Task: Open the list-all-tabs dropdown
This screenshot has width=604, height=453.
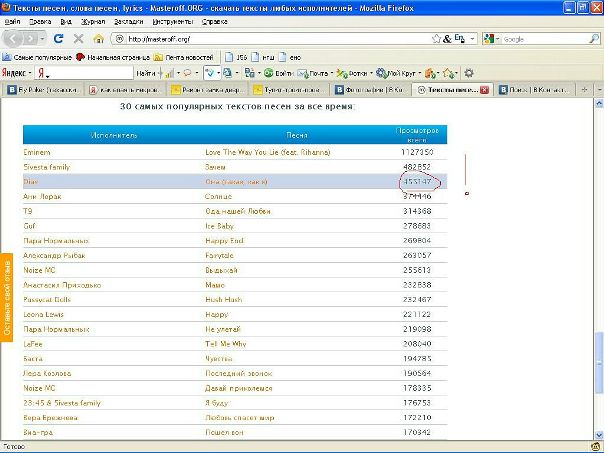Action: coord(599,90)
